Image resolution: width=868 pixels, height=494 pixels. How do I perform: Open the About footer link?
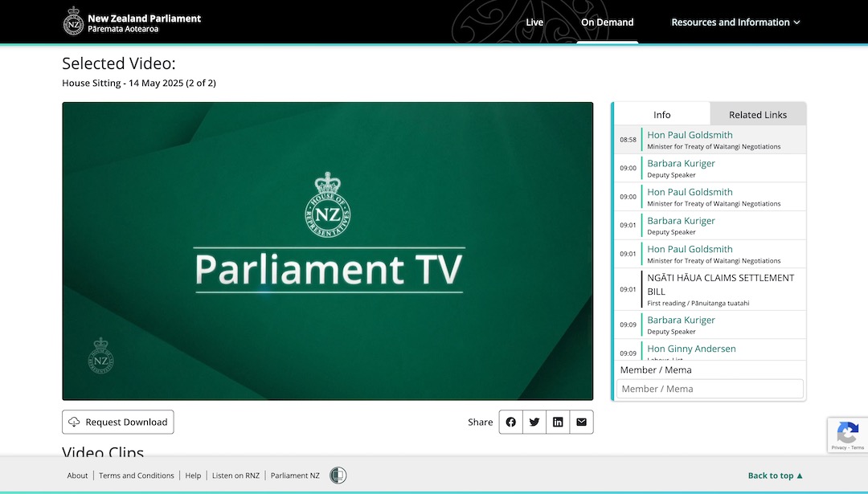point(77,476)
